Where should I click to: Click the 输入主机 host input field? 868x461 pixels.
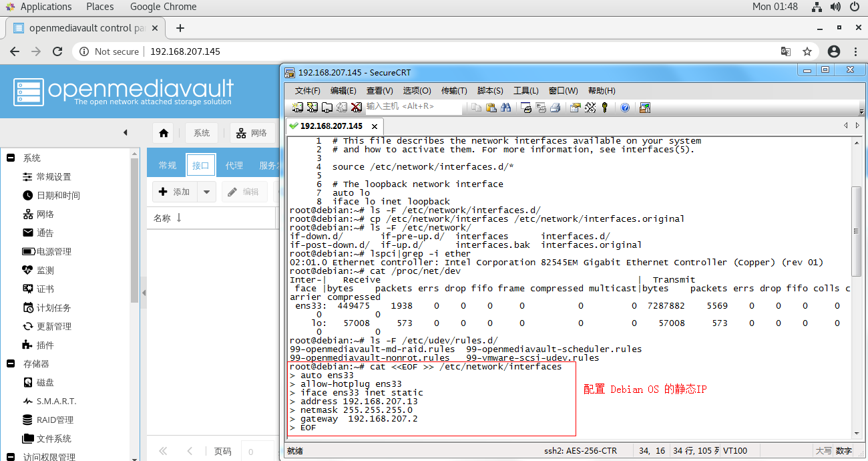pos(413,107)
